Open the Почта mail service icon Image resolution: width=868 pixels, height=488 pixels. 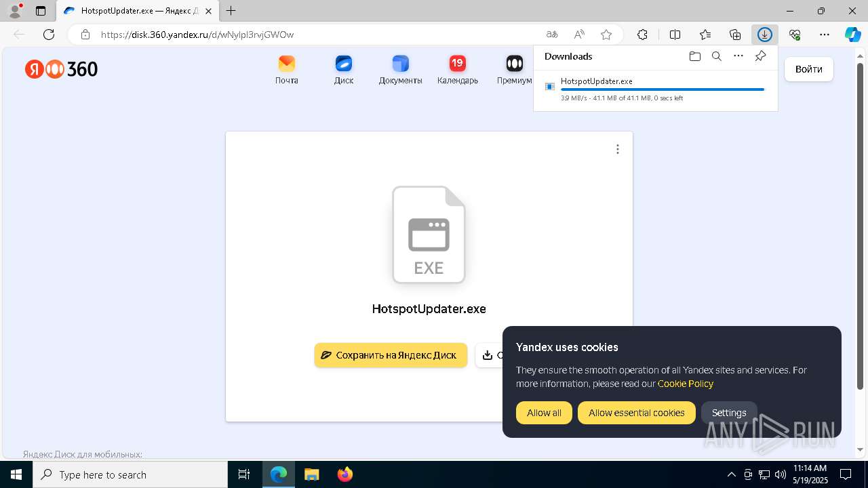[x=287, y=70]
